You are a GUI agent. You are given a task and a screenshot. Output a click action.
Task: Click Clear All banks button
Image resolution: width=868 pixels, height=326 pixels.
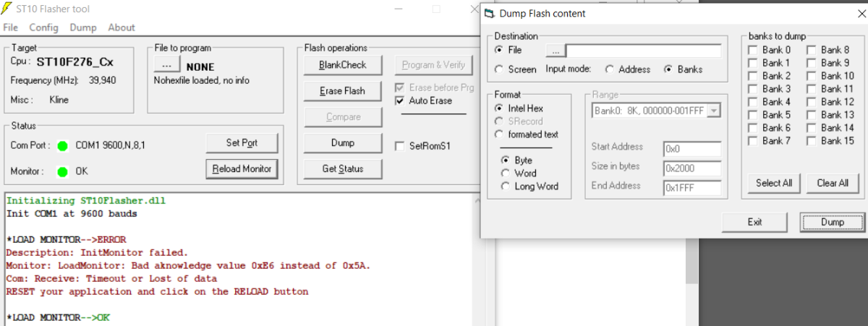click(833, 183)
